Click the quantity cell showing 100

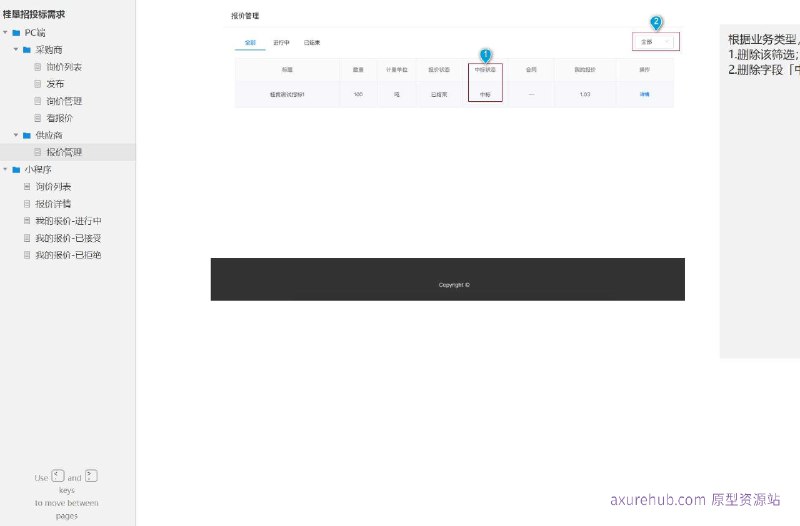point(358,94)
